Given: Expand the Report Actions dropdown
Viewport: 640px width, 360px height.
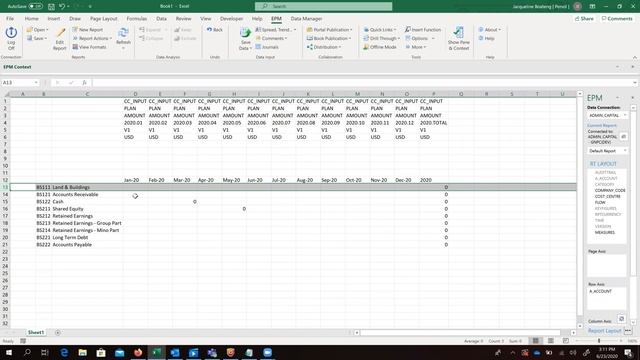Looking at the screenshot, I should pos(92,38).
